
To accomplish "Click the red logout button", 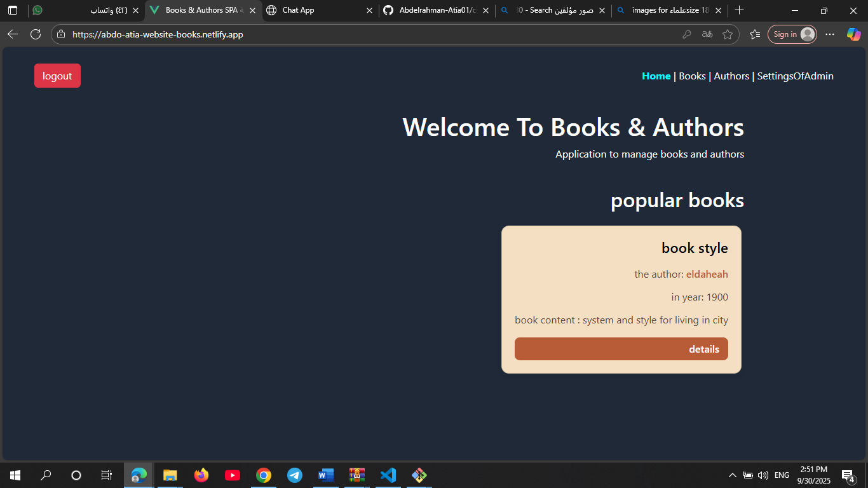I will pyautogui.click(x=57, y=76).
